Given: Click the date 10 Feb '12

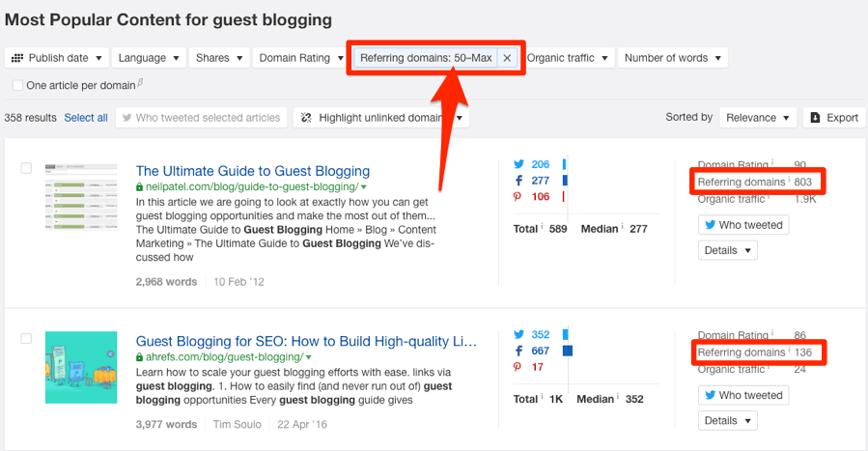Looking at the screenshot, I should point(238,282).
